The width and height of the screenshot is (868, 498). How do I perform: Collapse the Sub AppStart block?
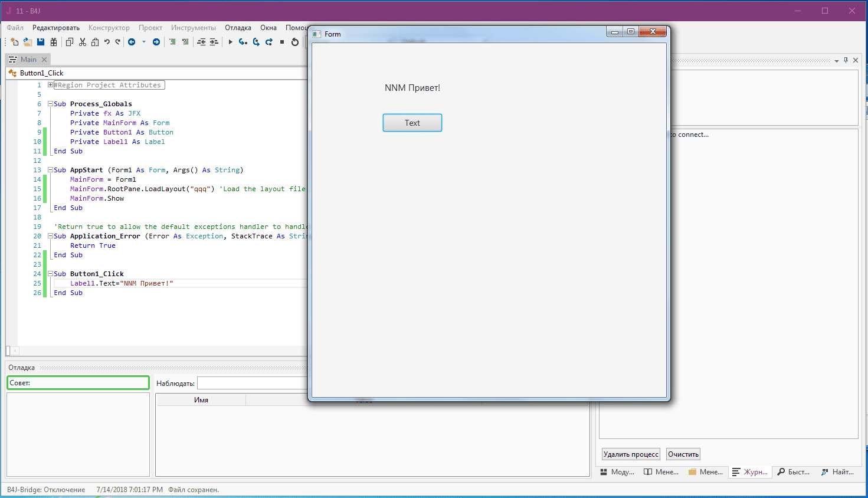coord(51,170)
